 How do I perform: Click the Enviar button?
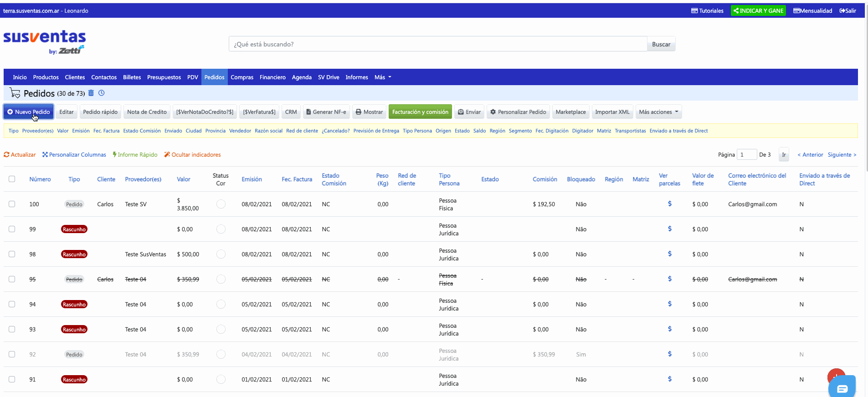coord(469,112)
